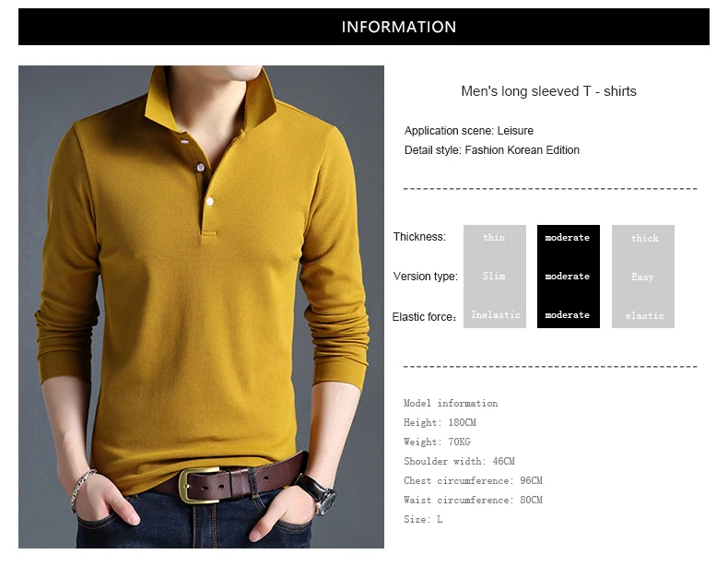Choose the 'Slim' version type
This screenshot has height=566, width=728.
click(494, 276)
